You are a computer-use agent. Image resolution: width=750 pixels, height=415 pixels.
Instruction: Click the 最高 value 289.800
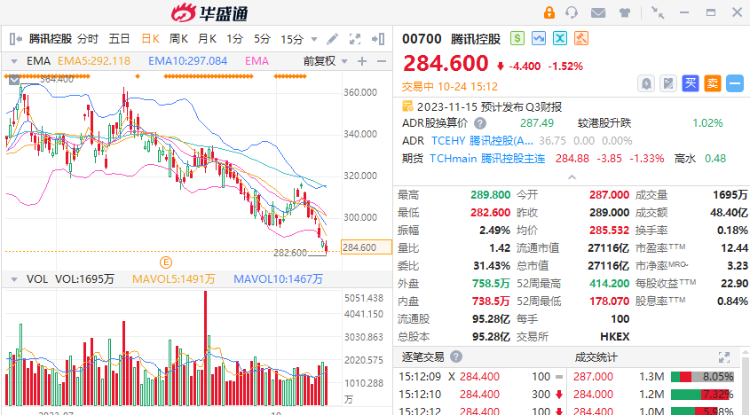(490, 195)
